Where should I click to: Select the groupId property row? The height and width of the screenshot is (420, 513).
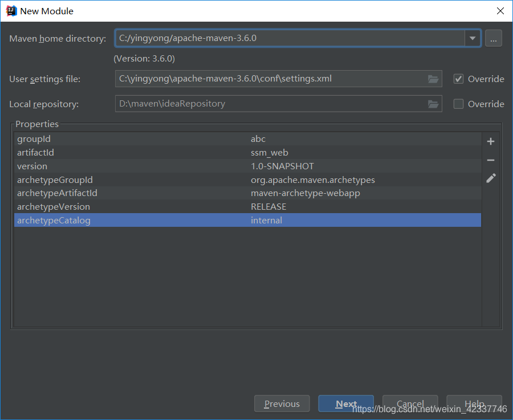click(248, 138)
